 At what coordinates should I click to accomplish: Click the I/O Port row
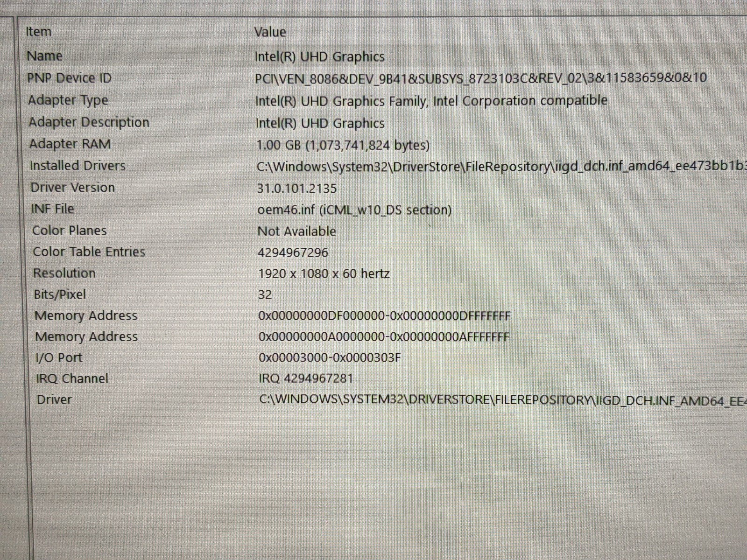59,358
